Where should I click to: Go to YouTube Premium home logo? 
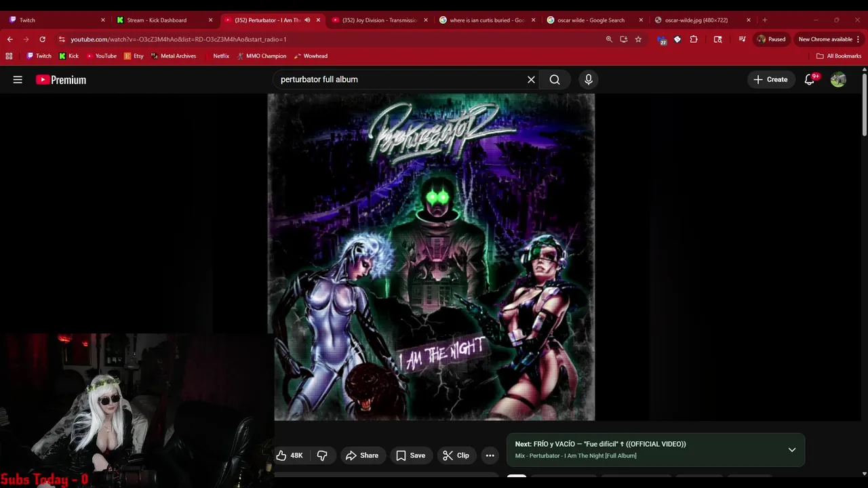click(61, 80)
